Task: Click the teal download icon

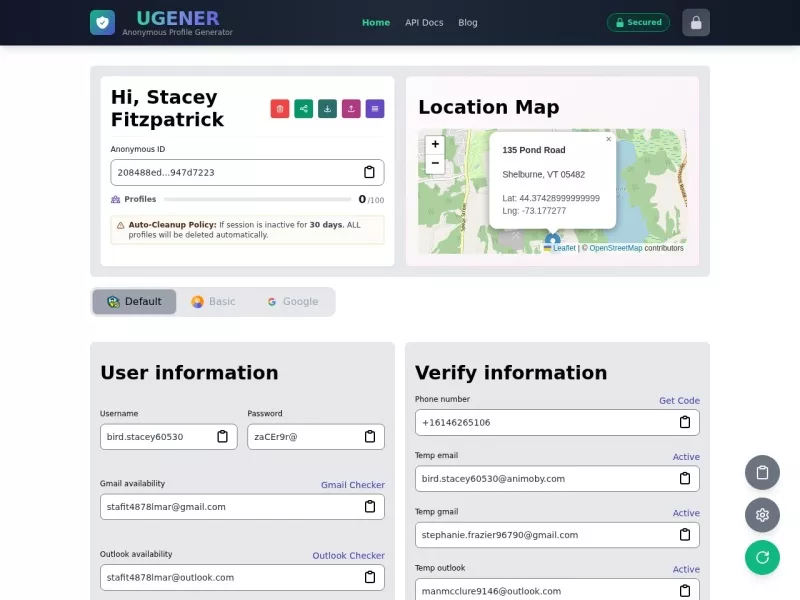Action: click(x=328, y=109)
